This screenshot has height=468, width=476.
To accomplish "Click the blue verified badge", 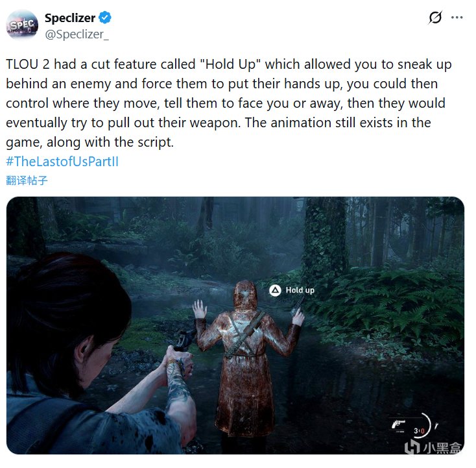I will click(105, 18).
